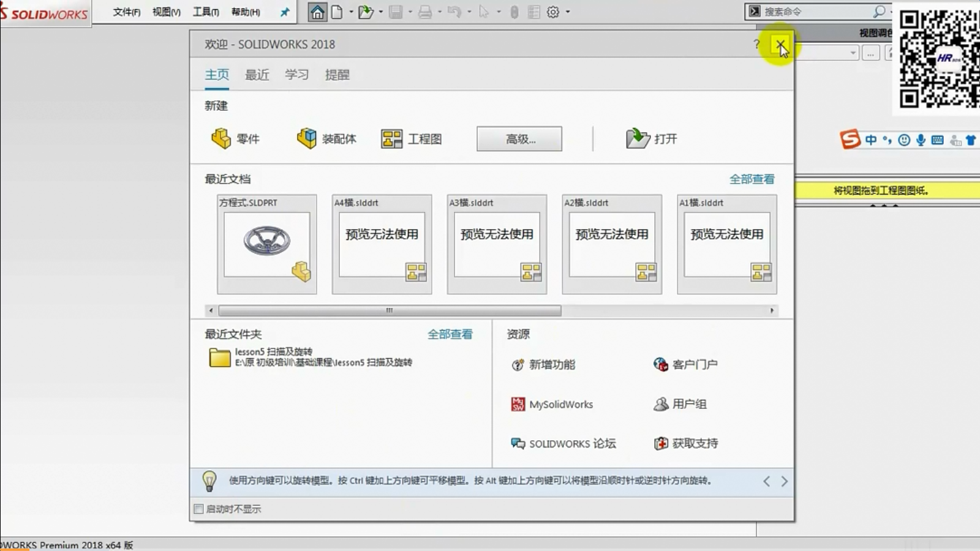
Task: Open the 方程式.SLDPRT recent document thumbnail
Action: tap(267, 245)
